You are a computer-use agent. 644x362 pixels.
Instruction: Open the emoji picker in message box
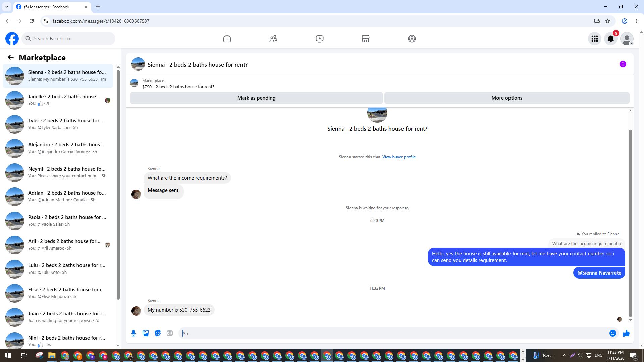613,333
